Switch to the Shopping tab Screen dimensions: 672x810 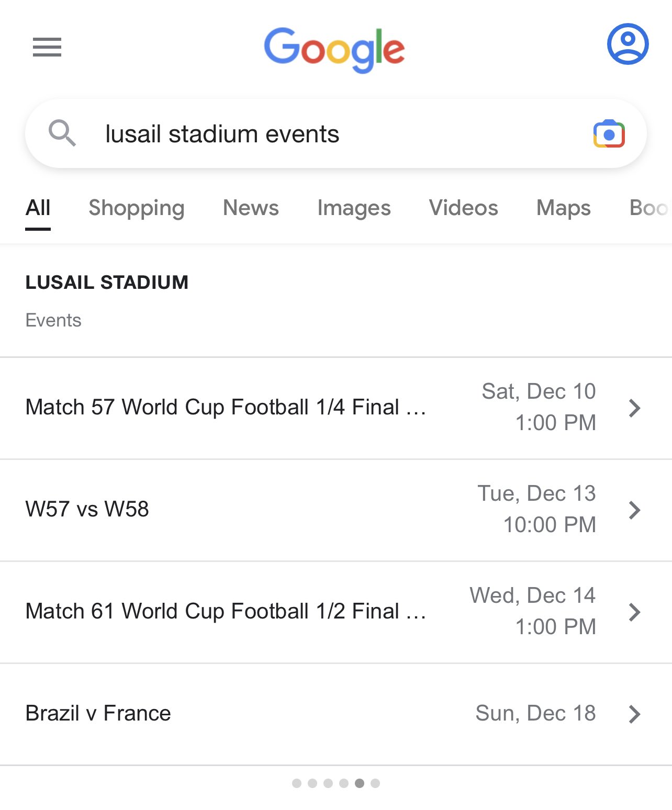pyautogui.click(x=137, y=208)
